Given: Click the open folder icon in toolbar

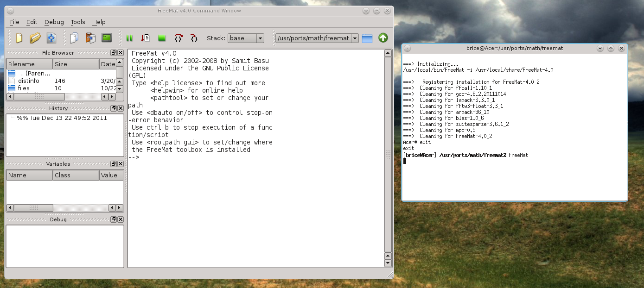Looking at the screenshot, I should 35,38.
